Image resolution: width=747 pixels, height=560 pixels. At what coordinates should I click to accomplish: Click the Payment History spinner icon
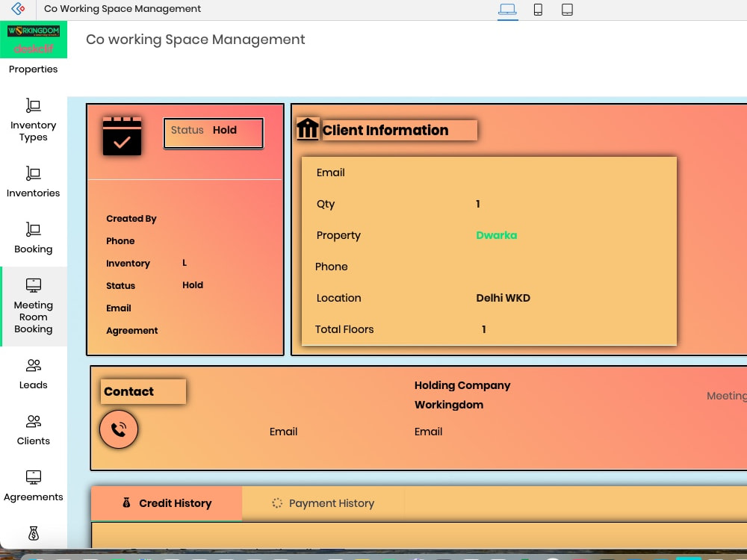(277, 503)
